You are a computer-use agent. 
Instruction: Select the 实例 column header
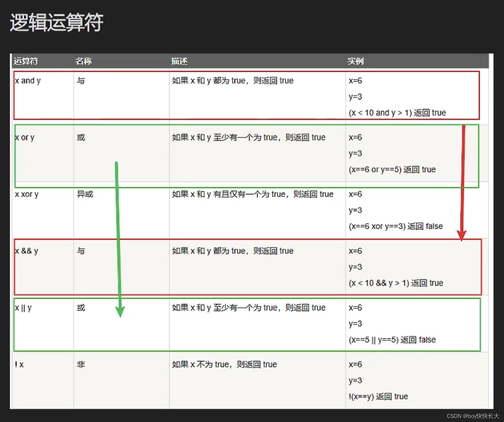pos(356,61)
